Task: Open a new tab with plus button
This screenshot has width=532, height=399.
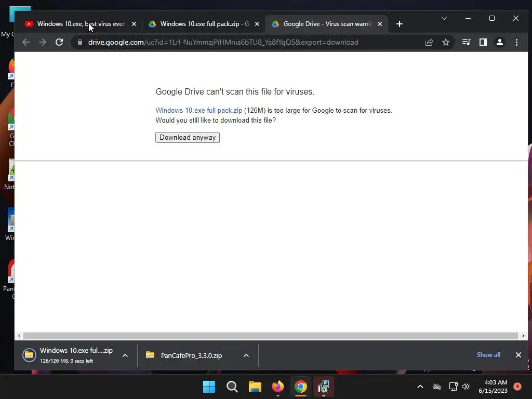Action: (x=400, y=24)
